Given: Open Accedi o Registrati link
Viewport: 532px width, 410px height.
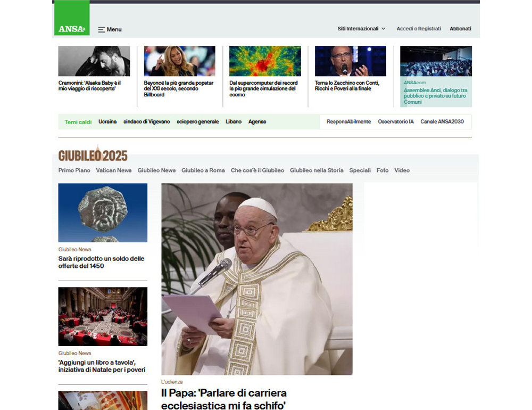Looking at the screenshot, I should click(419, 29).
